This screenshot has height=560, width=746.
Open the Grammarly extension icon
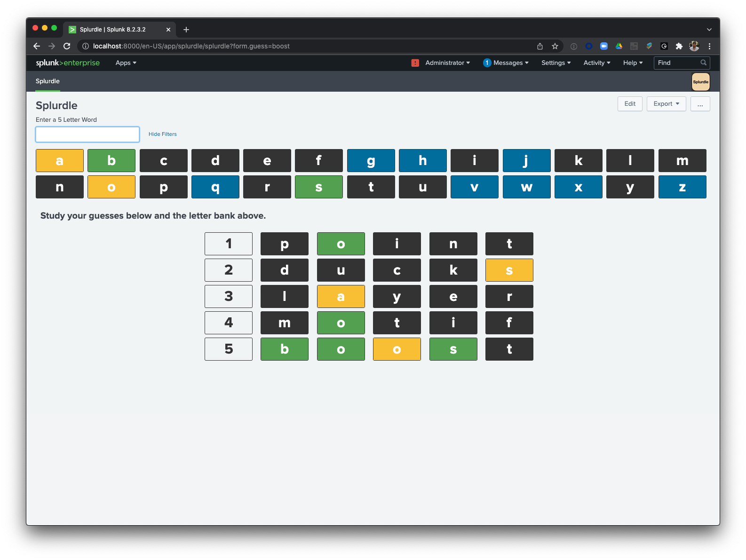664,46
